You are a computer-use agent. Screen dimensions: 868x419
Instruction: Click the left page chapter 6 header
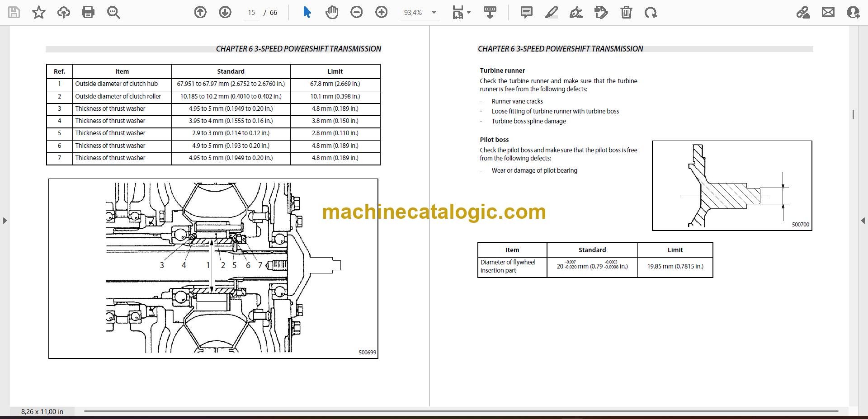tap(298, 49)
